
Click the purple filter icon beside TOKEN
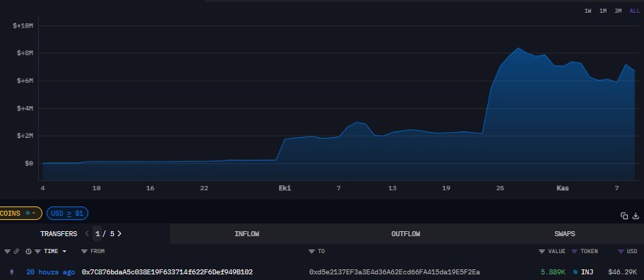coord(574,251)
